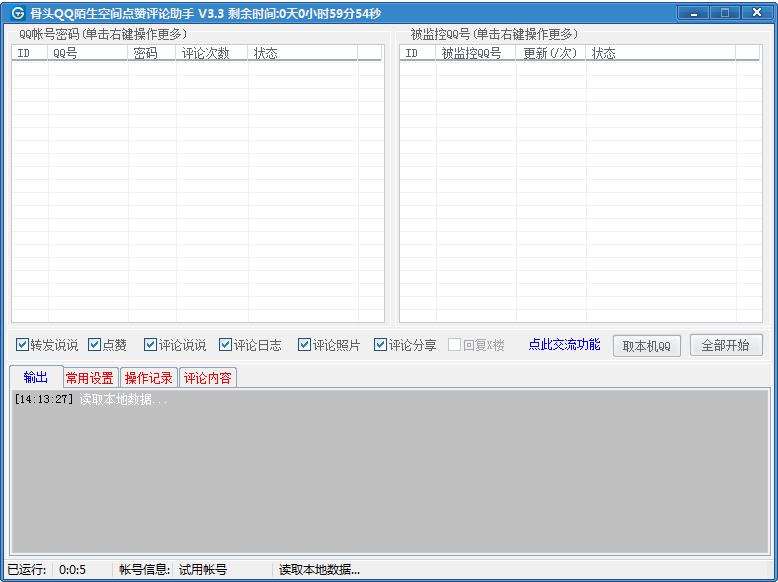Click the 评论次数 column header
The image size is (778, 582).
[212, 53]
